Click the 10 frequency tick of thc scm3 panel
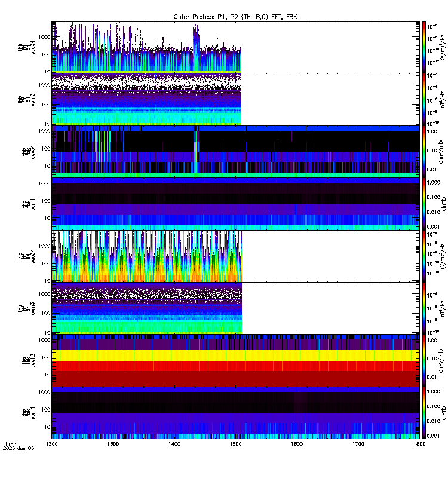The height and width of the screenshot is (478, 448). [48, 333]
